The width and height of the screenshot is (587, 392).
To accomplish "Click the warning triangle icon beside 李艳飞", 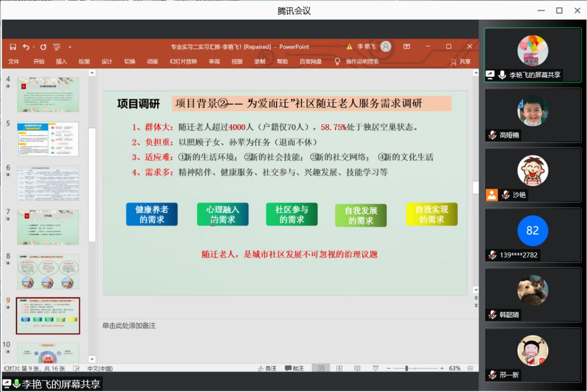I will click(x=349, y=46).
